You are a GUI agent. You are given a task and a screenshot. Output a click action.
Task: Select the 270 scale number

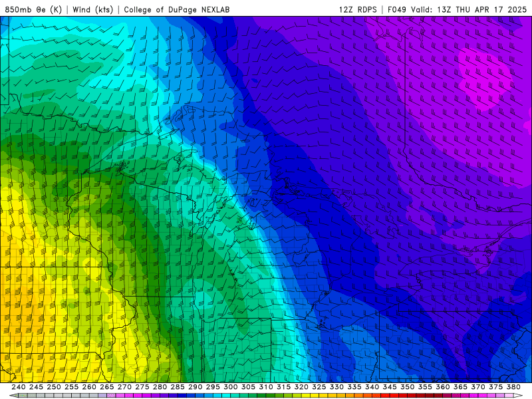(x=124, y=387)
